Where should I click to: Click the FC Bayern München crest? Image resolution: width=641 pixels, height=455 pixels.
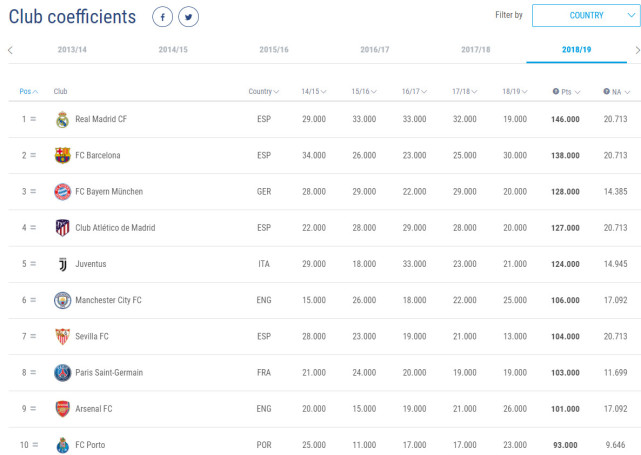[63, 192]
